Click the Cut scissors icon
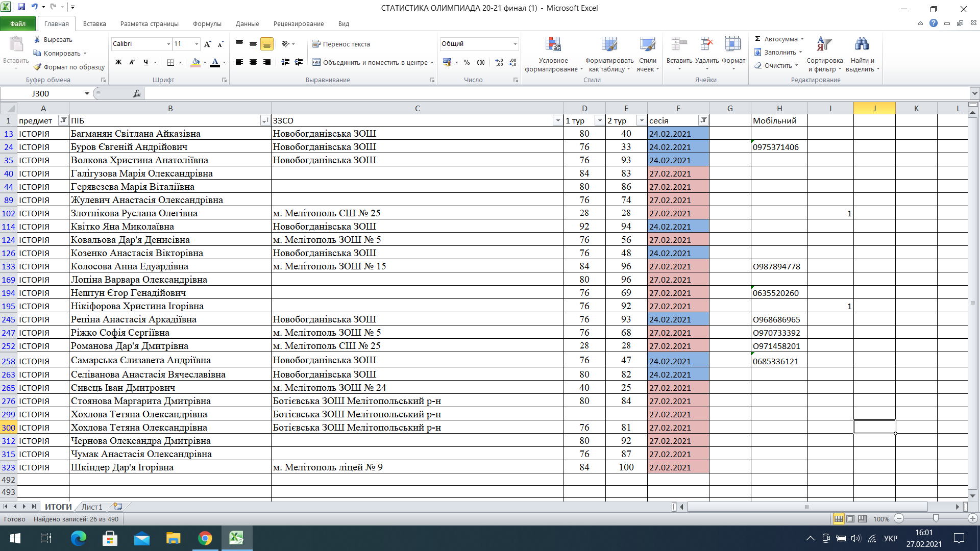 coord(37,39)
